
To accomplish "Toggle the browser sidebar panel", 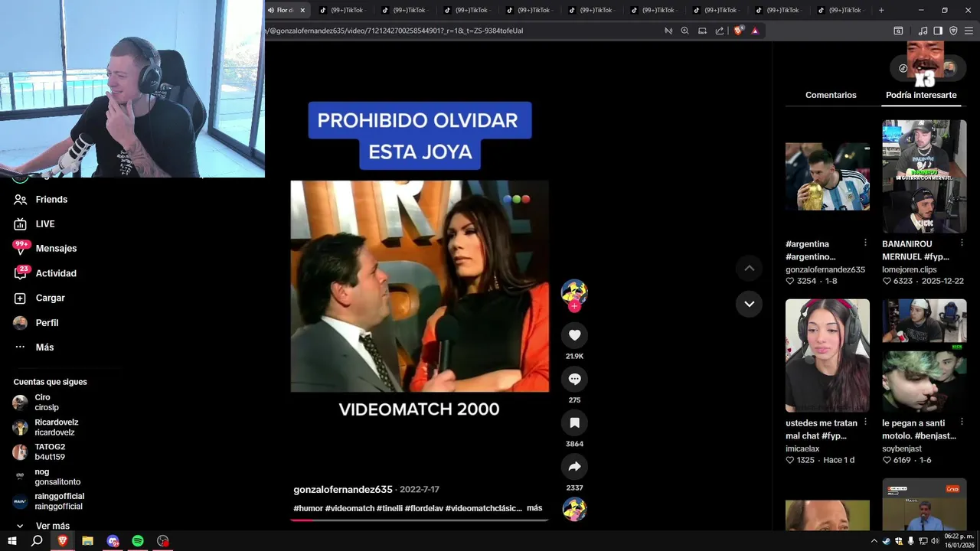I will click(938, 31).
